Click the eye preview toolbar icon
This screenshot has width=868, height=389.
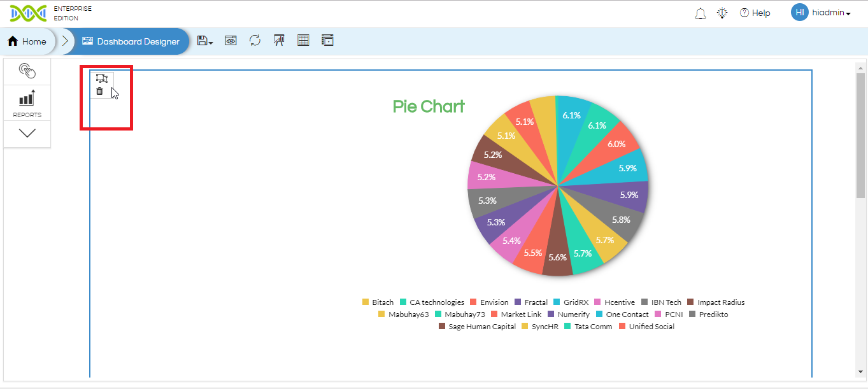[231, 41]
